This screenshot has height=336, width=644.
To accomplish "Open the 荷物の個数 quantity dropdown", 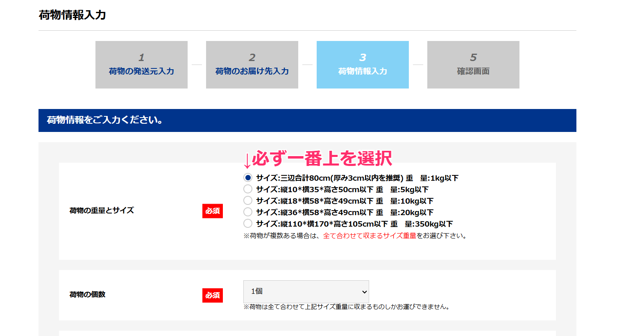I will tap(306, 292).
